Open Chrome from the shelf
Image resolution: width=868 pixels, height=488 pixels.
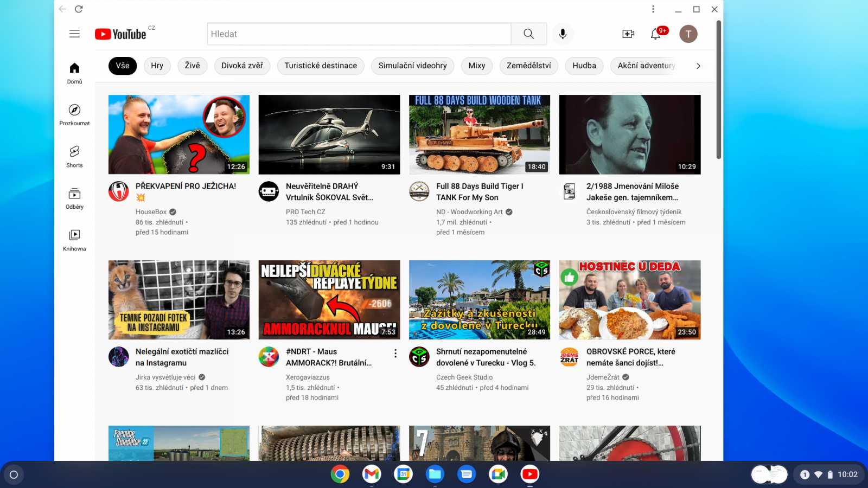(x=340, y=474)
